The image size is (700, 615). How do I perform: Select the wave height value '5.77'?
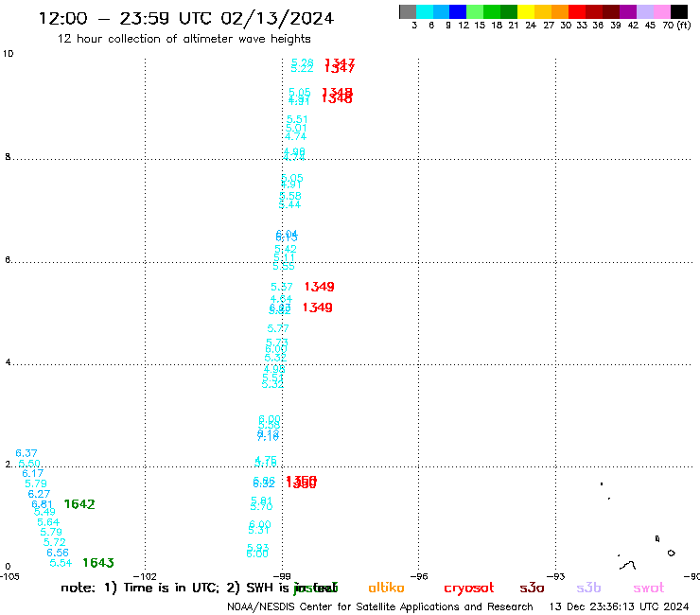coord(278,328)
